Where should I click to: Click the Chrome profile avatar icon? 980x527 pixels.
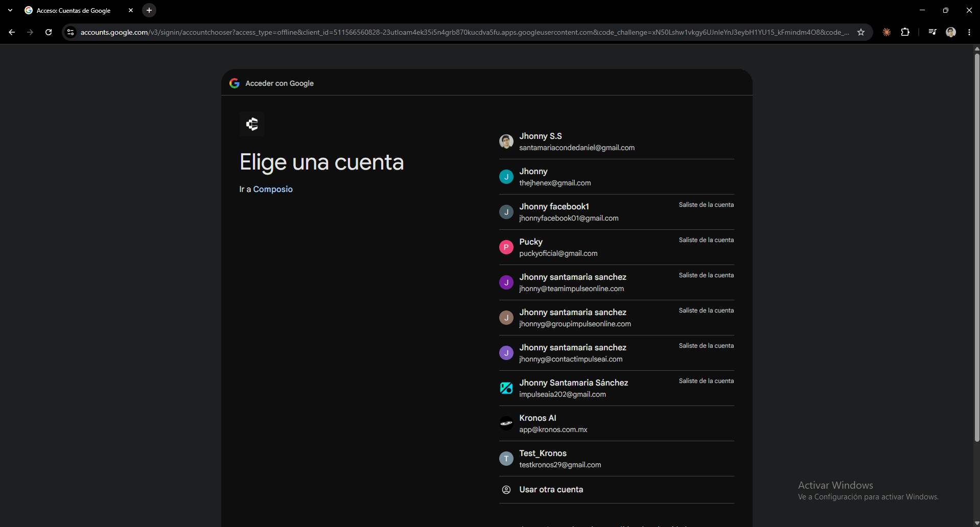coord(951,32)
